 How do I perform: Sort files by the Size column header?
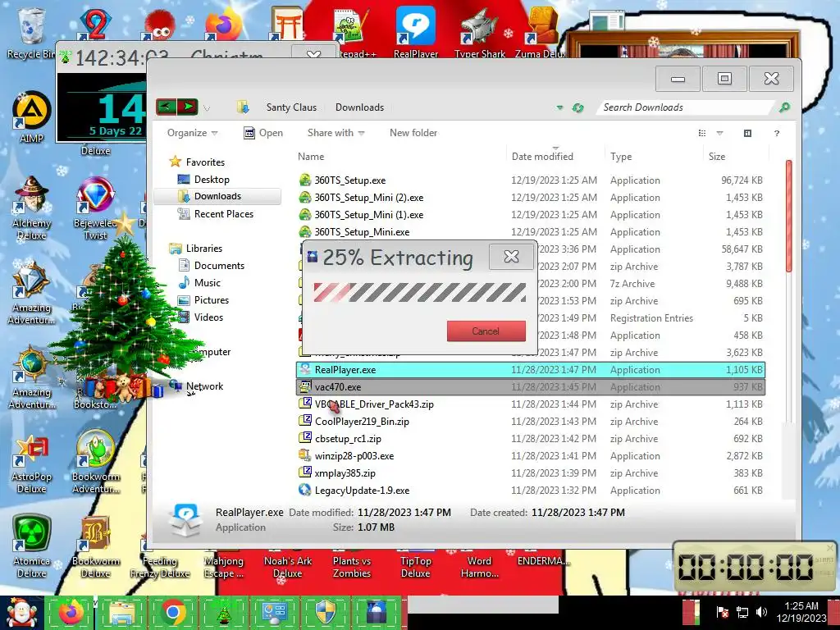[x=735, y=157]
